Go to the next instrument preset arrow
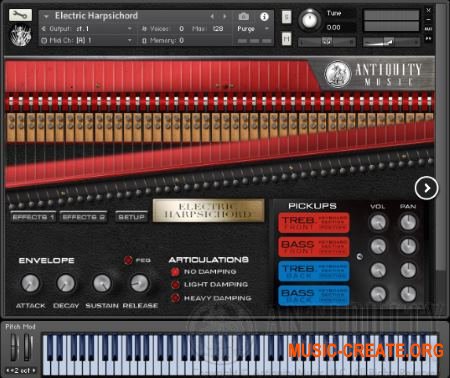This screenshot has height=378, width=450. pyautogui.click(x=225, y=16)
